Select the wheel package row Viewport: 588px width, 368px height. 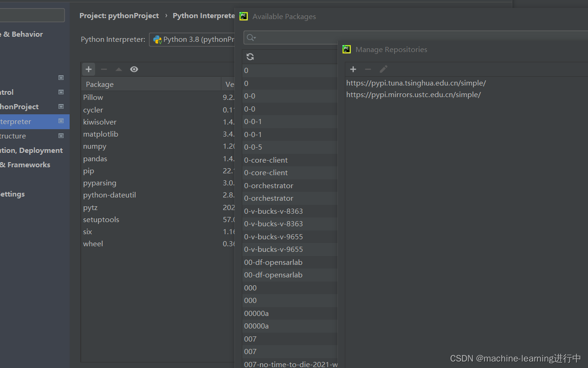pos(158,243)
